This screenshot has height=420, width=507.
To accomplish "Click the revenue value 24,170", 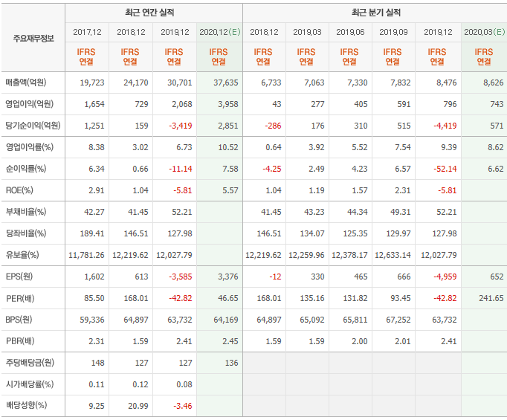I will pos(136,83).
